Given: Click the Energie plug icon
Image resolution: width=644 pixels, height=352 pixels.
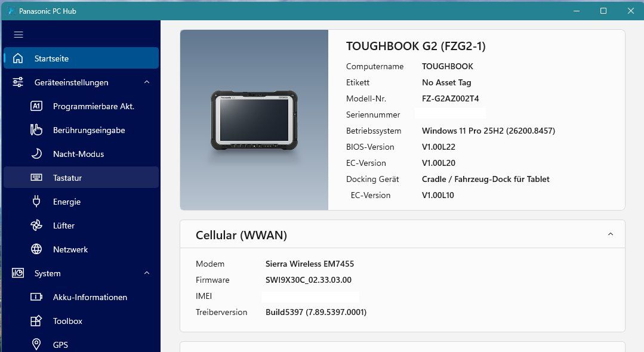Looking at the screenshot, I should pos(36,201).
